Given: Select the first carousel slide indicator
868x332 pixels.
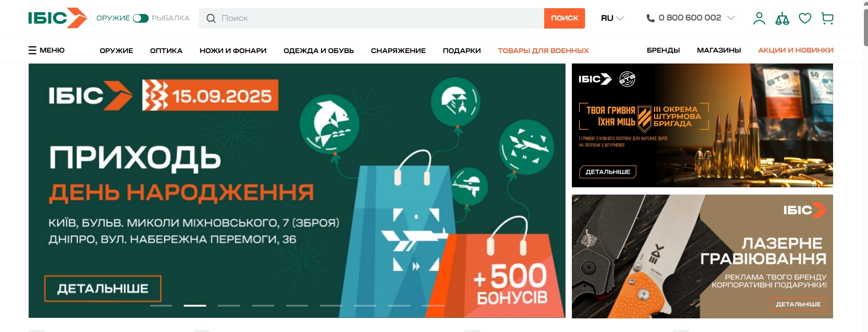Looking at the screenshot, I should pos(161,306).
